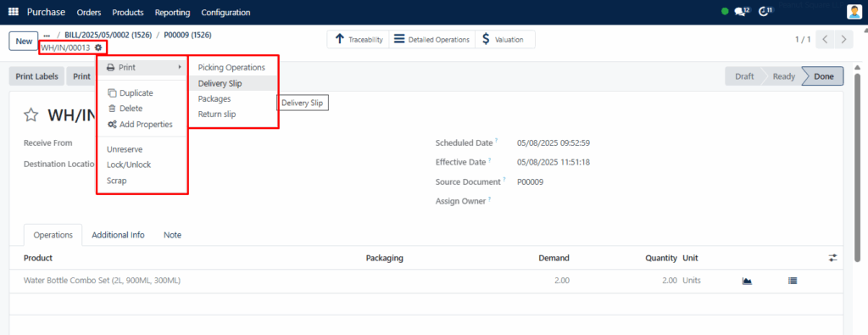The width and height of the screenshot is (868, 335).
Task: Choose Delete from action menu
Action: (x=142, y=109)
